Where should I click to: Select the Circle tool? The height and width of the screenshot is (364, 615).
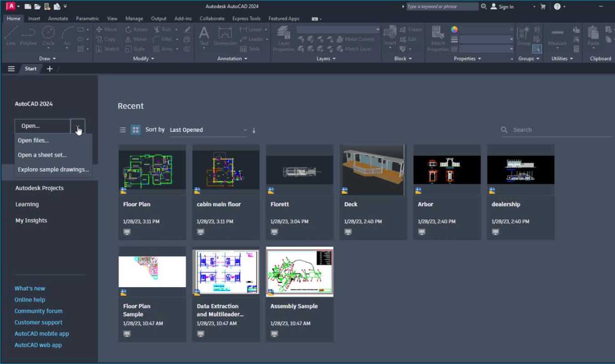point(48,35)
